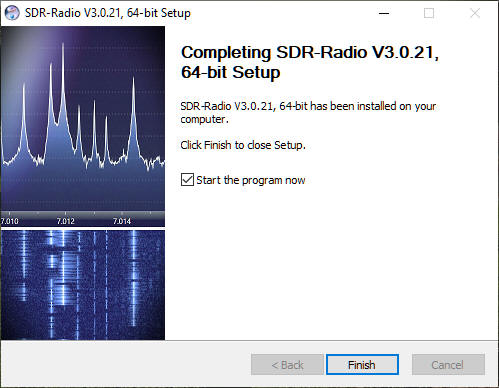Minimize the setup window
The image size is (499, 388).
pyautogui.click(x=384, y=13)
